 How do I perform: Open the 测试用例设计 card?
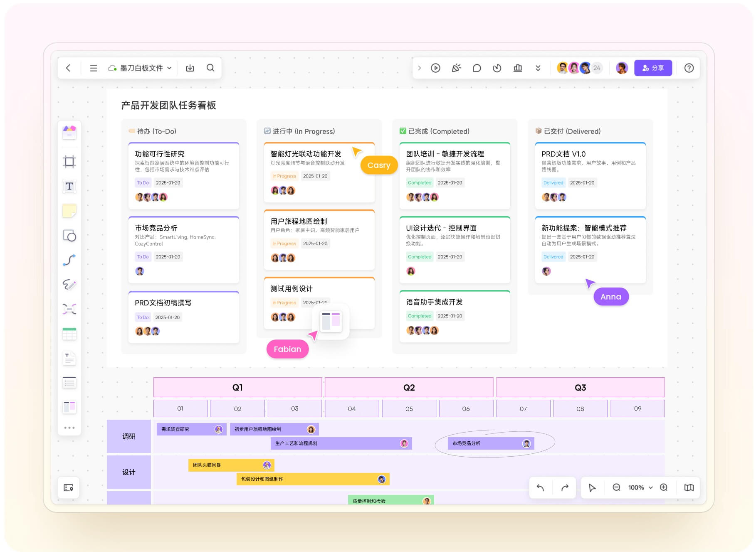319,303
